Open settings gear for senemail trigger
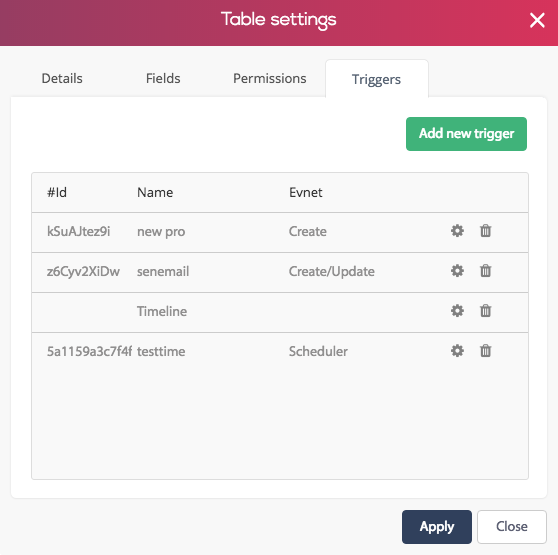The image size is (558, 555). pyautogui.click(x=457, y=271)
